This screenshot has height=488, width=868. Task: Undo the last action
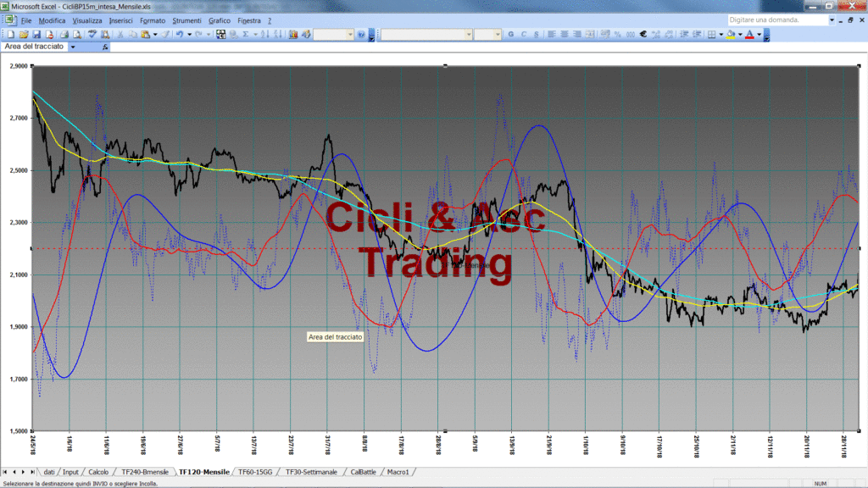[x=180, y=34]
